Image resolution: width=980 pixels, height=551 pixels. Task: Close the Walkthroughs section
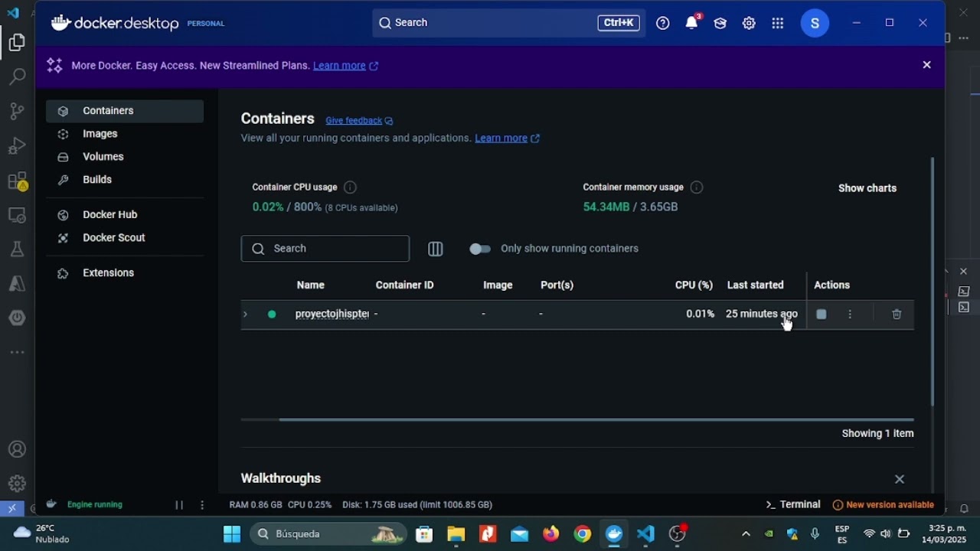click(900, 479)
